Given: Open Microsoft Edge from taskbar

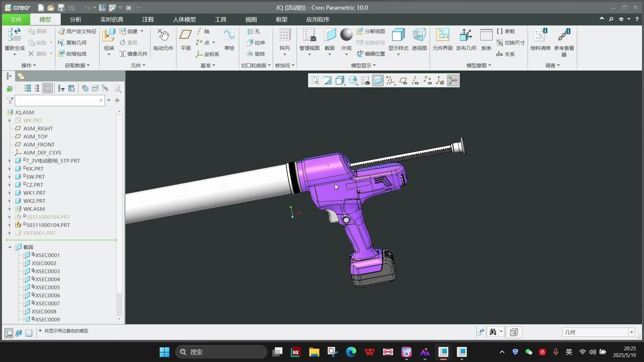Looking at the screenshot, I should point(351,352).
